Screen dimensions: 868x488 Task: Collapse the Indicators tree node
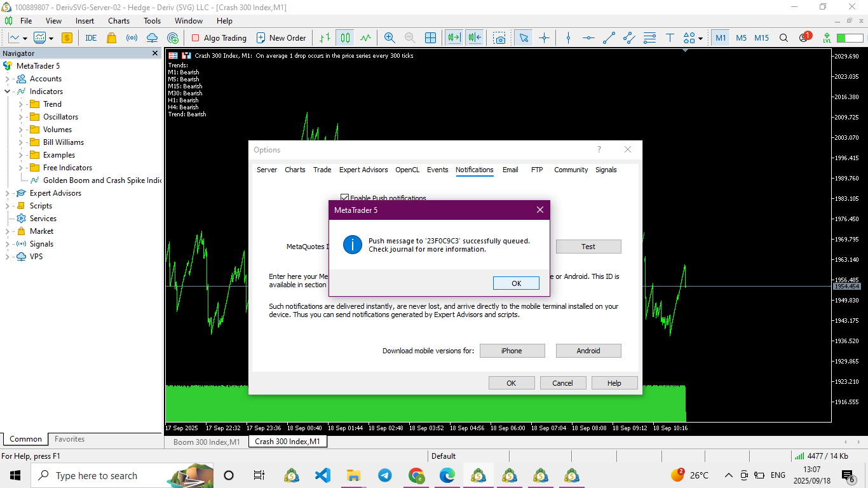pyautogui.click(x=8, y=91)
